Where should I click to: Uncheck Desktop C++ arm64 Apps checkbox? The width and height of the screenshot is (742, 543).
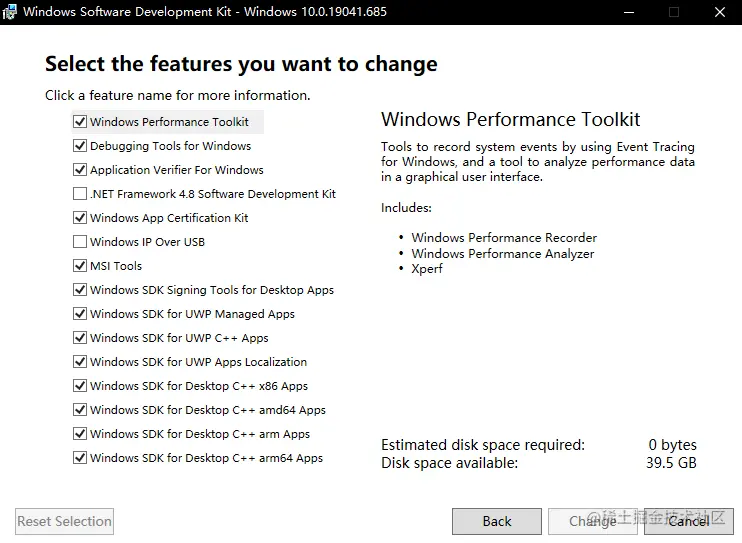coord(80,458)
